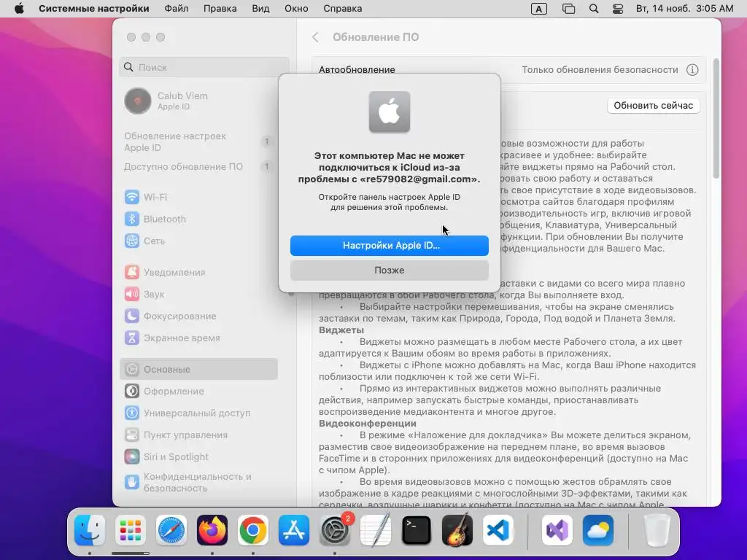The width and height of the screenshot is (747, 560).
Task: Open the Вид menu
Action: click(x=260, y=9)
